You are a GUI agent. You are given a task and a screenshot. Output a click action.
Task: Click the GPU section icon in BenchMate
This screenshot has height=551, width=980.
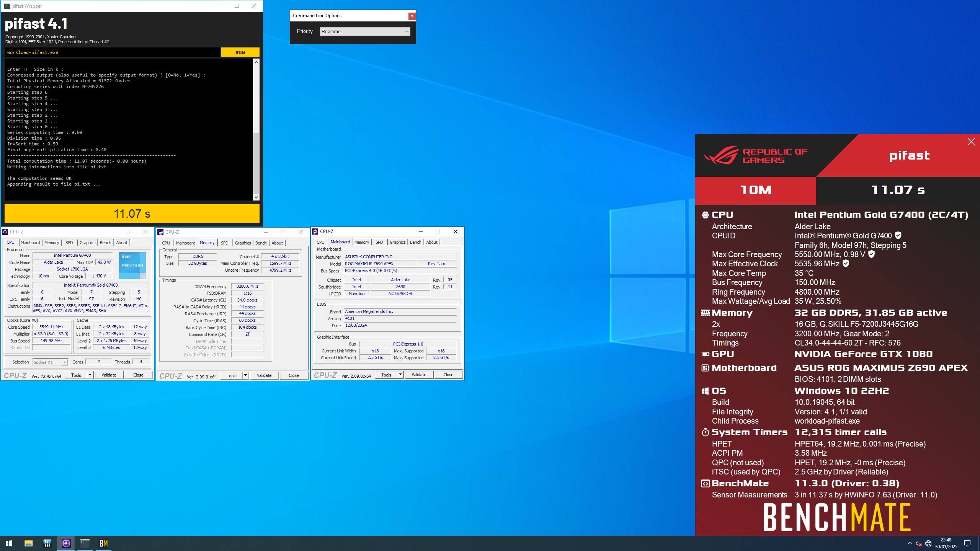click(705, 354)
